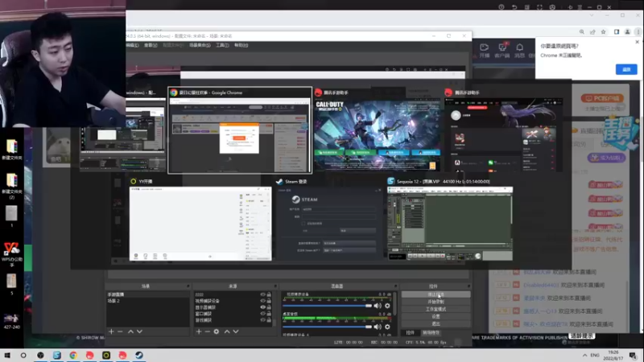Open source properties with the gear icon
The image size is (644, 362).
pos(217,331)
